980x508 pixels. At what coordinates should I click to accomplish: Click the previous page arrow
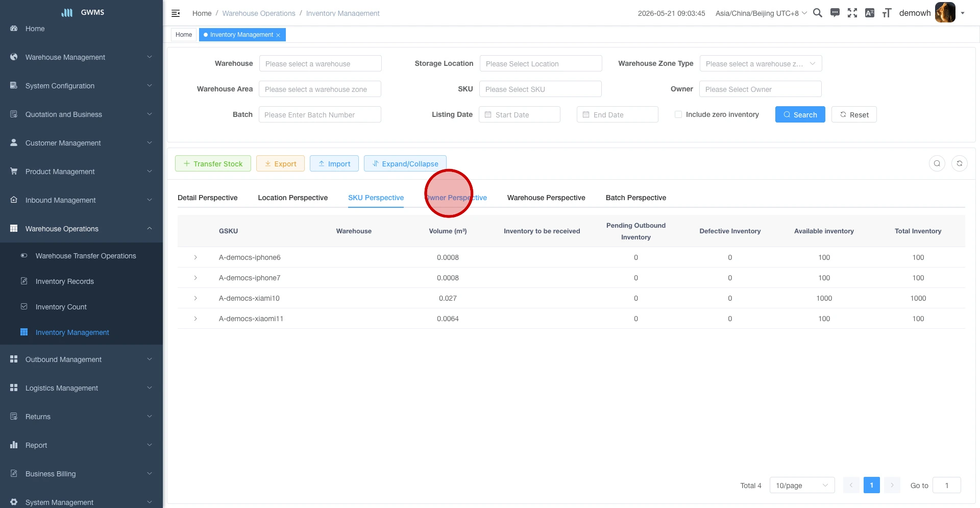point(851,485)
